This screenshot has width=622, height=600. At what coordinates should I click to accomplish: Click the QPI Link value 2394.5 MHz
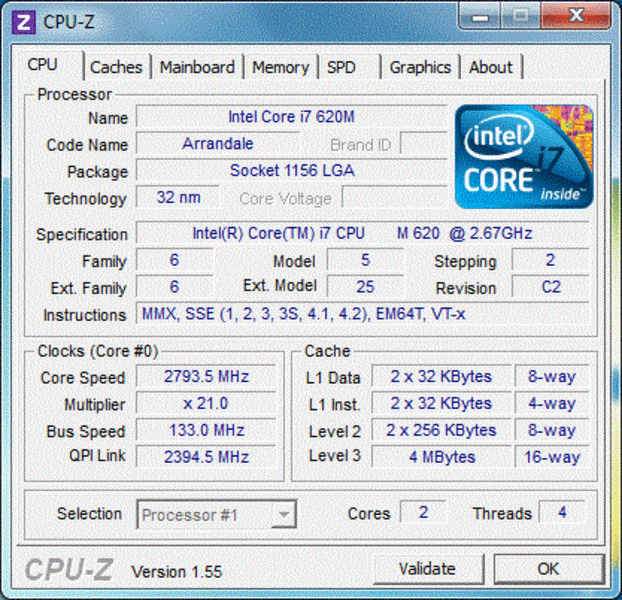point(206,457)
